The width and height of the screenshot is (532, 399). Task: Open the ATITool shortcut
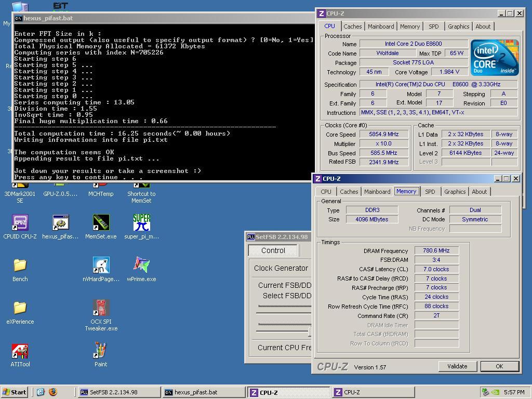pyautogui.click(x=20, y=355)
